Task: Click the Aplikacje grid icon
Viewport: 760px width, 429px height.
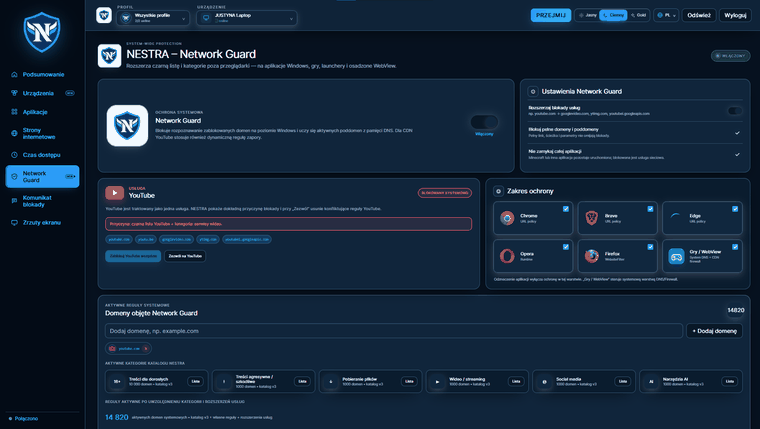Action: coord(14,112)
